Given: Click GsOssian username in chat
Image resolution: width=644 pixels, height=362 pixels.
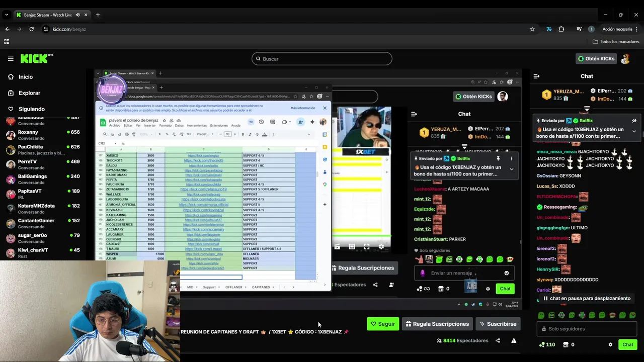Looking at the screenshot, I should tap(547, 176).
